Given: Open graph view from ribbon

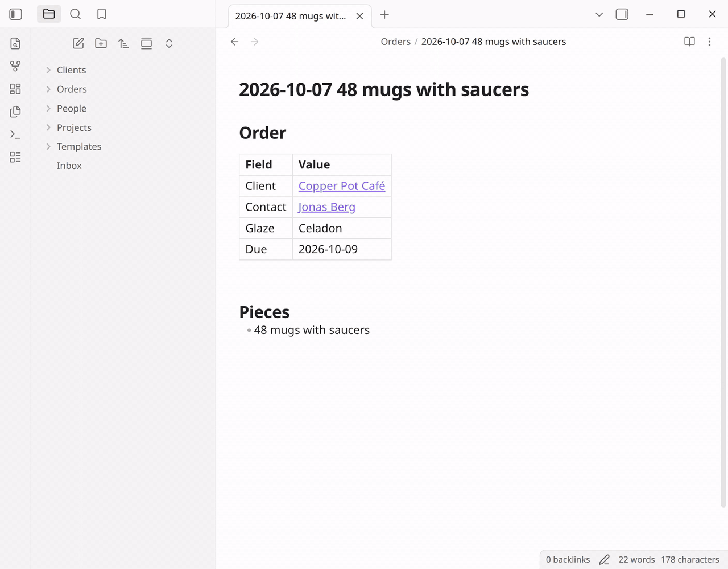Looking at the screenshot, I should [15, 66].
